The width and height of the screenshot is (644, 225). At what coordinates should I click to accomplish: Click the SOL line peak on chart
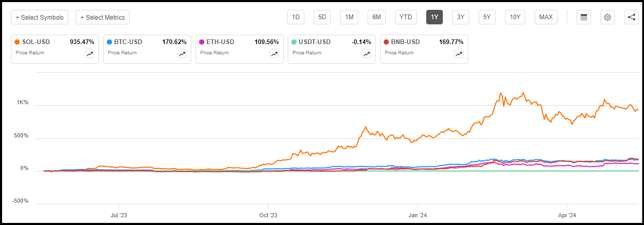523,93
